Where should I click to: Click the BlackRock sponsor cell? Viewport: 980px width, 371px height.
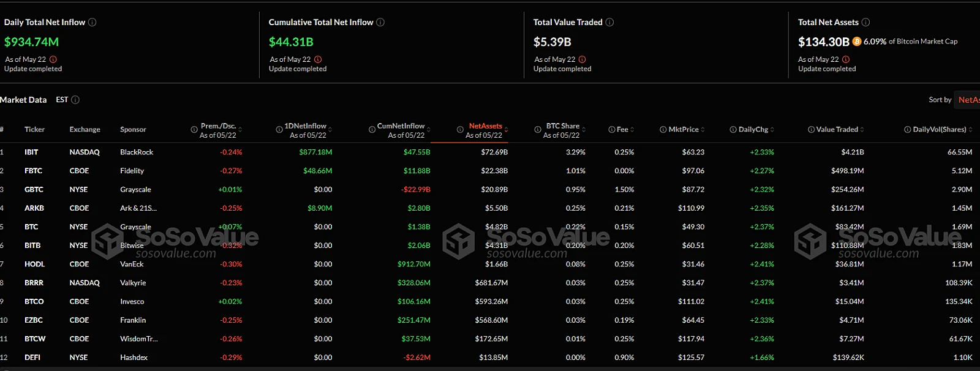(137, 152)
